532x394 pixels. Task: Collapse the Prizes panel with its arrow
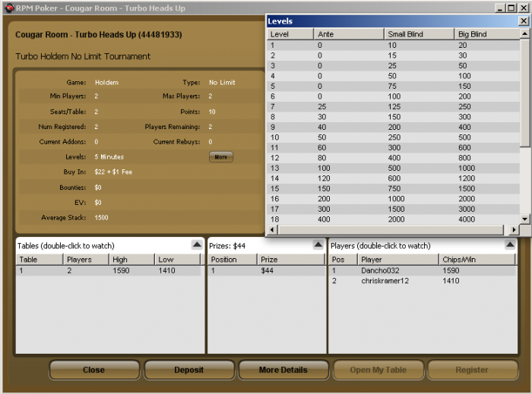pyautogui.click(x=318, y=244)
